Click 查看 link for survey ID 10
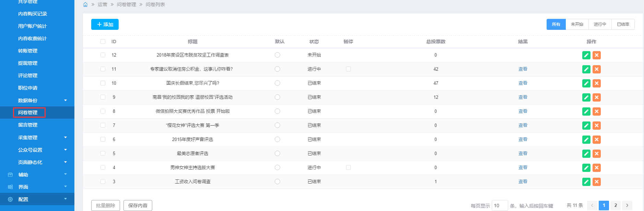This screenshot has height=211, width=644. [523, 83]
